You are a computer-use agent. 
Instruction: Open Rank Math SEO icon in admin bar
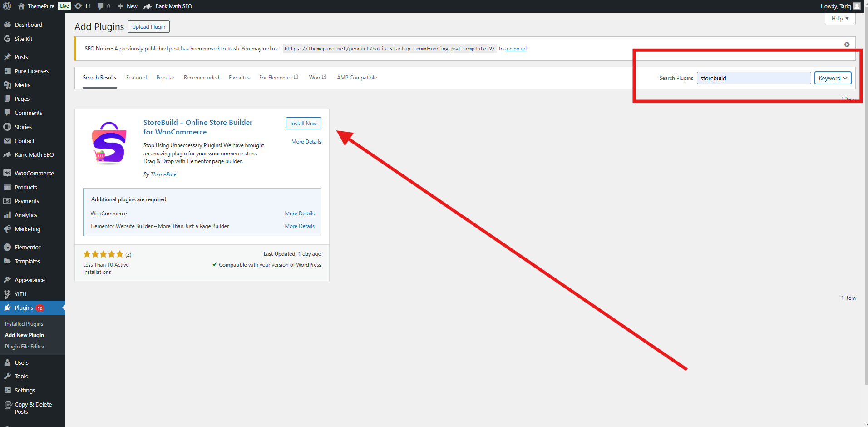coord(148,6)
